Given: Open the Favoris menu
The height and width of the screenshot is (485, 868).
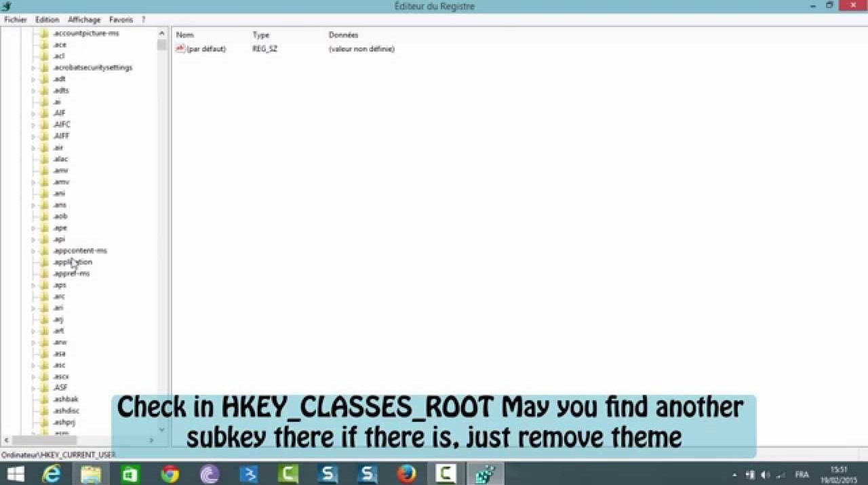Looking at the screenshot, I should [x=121, y=20].
